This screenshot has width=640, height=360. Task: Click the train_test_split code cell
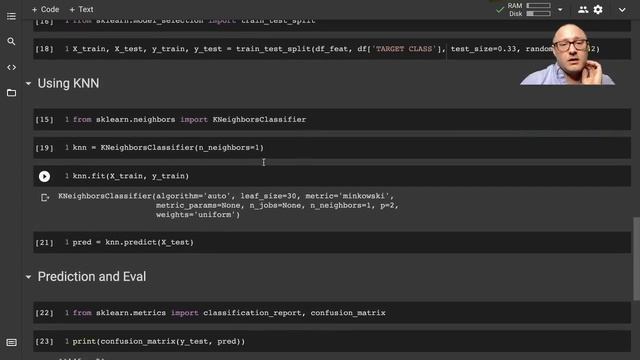coord(332,49)
